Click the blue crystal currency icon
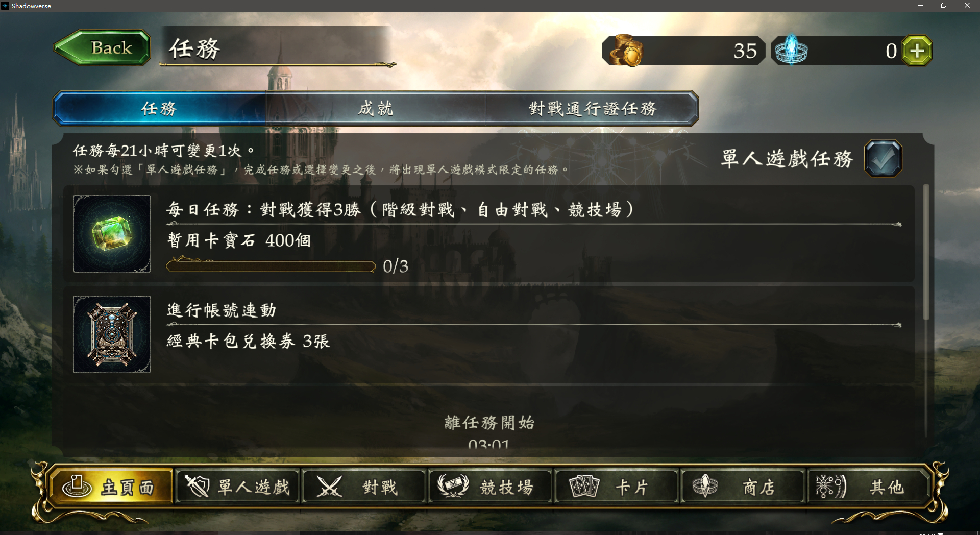 point(791,50)
